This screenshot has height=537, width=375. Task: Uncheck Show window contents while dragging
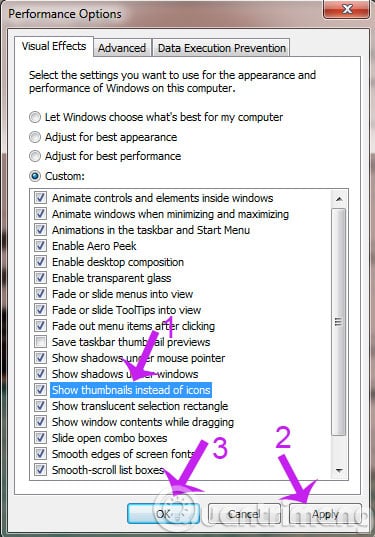pos(40,422)
